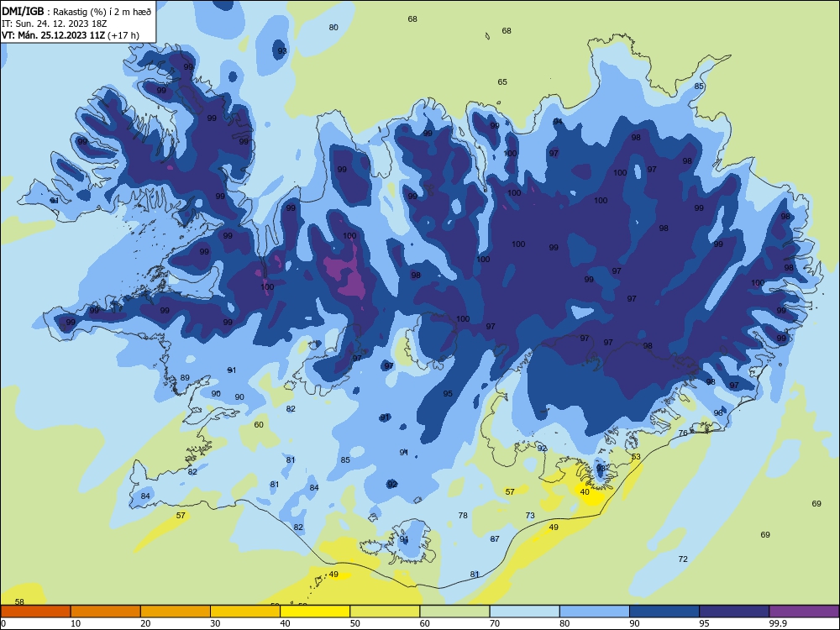Viewport: 840px width, 630px height.
Task: Click the 10–20 orange legend swatch
Action: [106, 612]
